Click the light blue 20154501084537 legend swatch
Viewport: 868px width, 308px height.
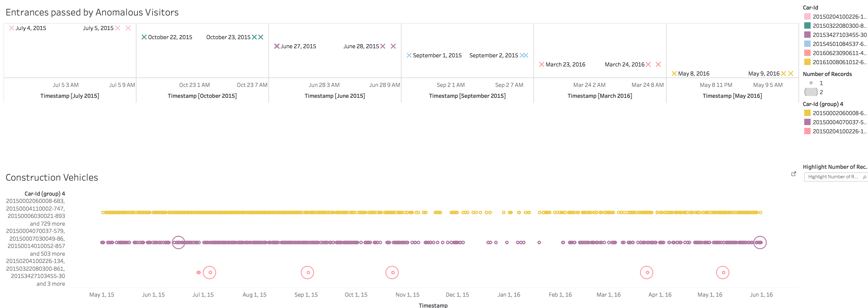[x=807, y=44]
